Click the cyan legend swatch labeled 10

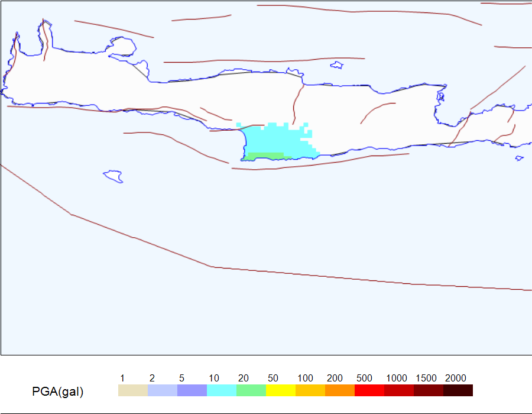(x=222, y=390)
